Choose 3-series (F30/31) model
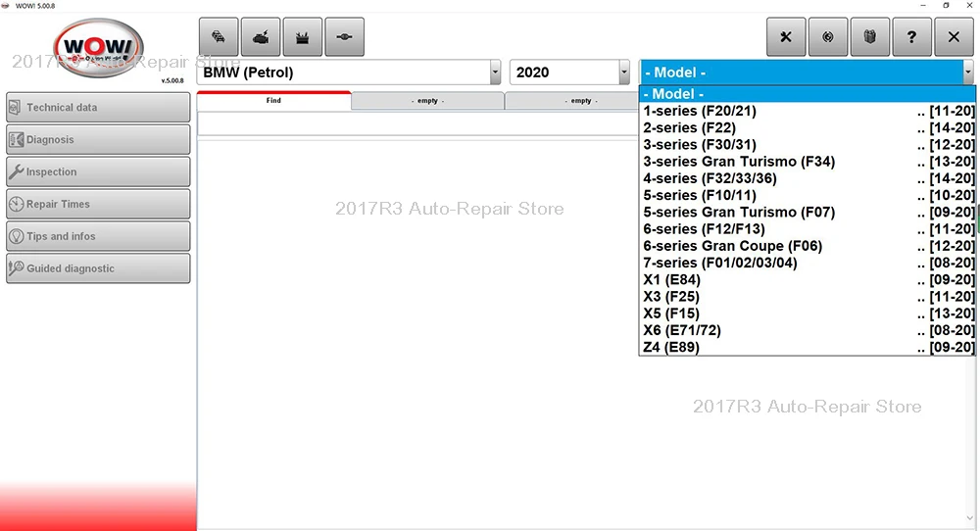 click(807, 144)
